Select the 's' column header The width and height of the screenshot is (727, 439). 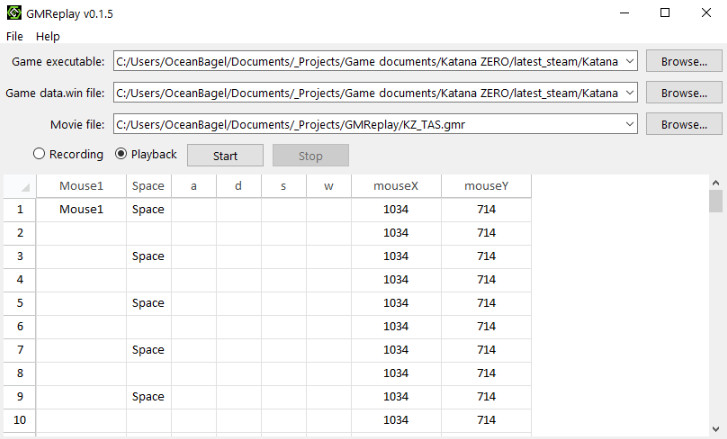[x=283, y=186]
